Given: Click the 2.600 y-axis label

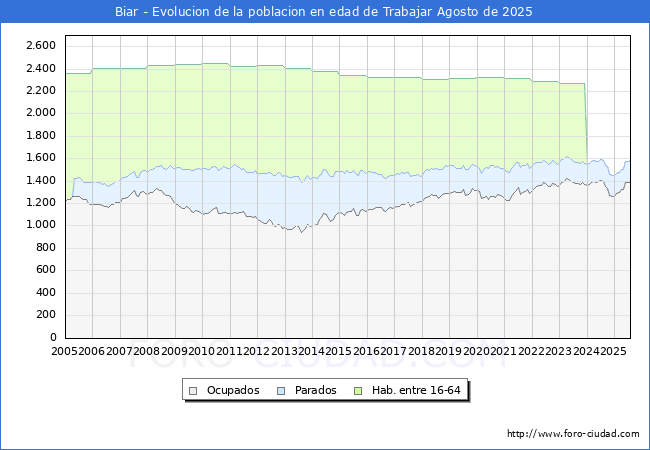Looking at the screenshot, I should pos(41,46).
